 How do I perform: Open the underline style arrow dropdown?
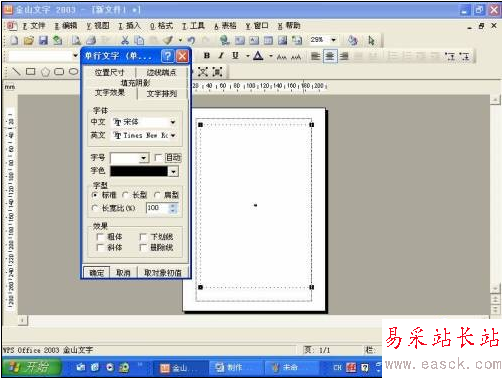point(247,56)
